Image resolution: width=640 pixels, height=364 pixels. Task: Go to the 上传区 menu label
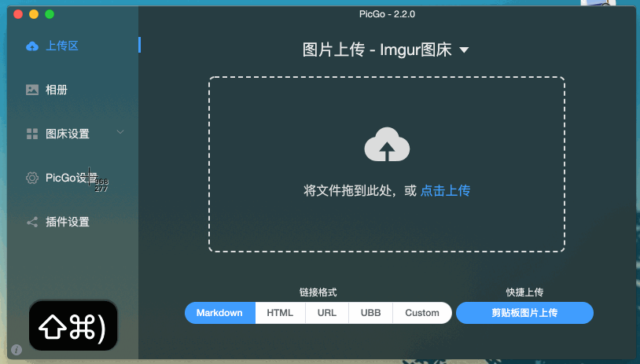62,46
